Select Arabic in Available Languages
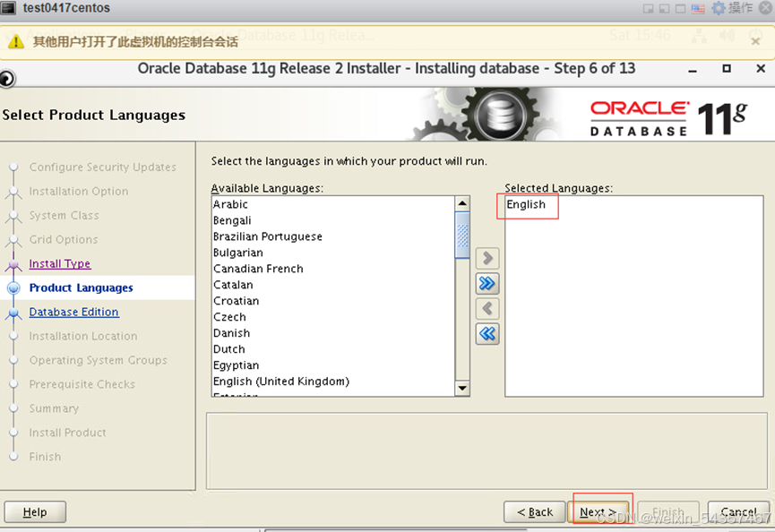 tap(230, 204)
